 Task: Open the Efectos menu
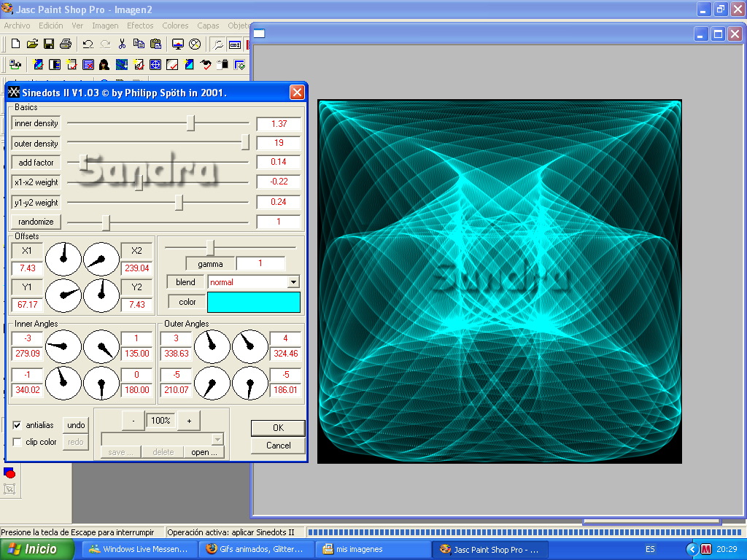140,26
